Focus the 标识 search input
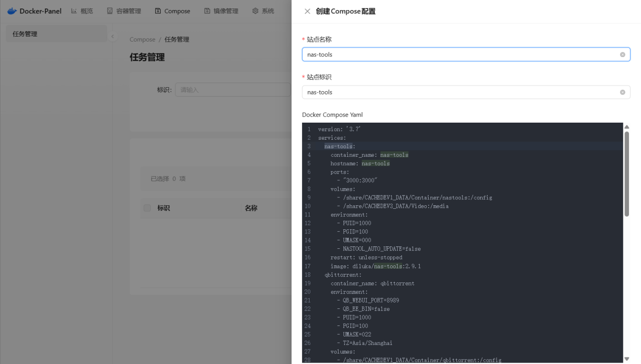The width and height of the screenshot is (641, 364). pos(233,90)
